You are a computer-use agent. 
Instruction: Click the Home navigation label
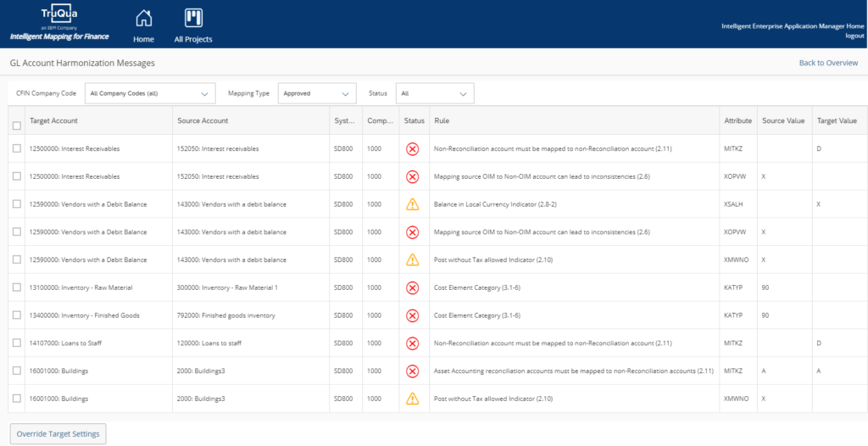(143, 39)
